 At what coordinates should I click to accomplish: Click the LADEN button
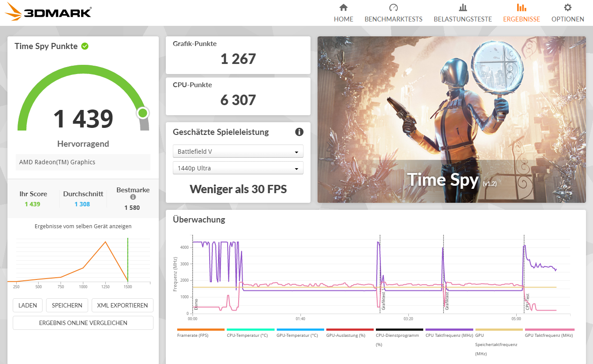[28, 305]
